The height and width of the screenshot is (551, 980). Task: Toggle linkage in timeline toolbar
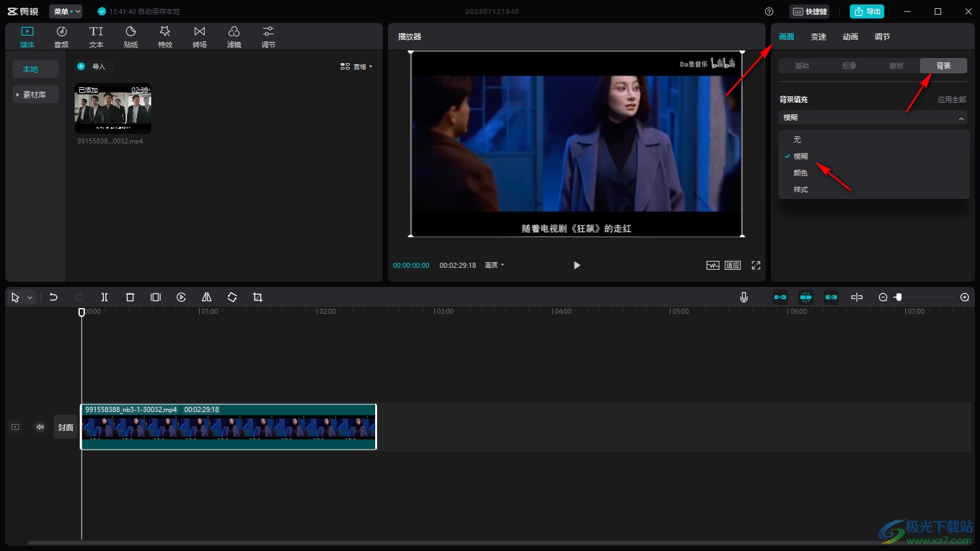[x=831, y=297]
